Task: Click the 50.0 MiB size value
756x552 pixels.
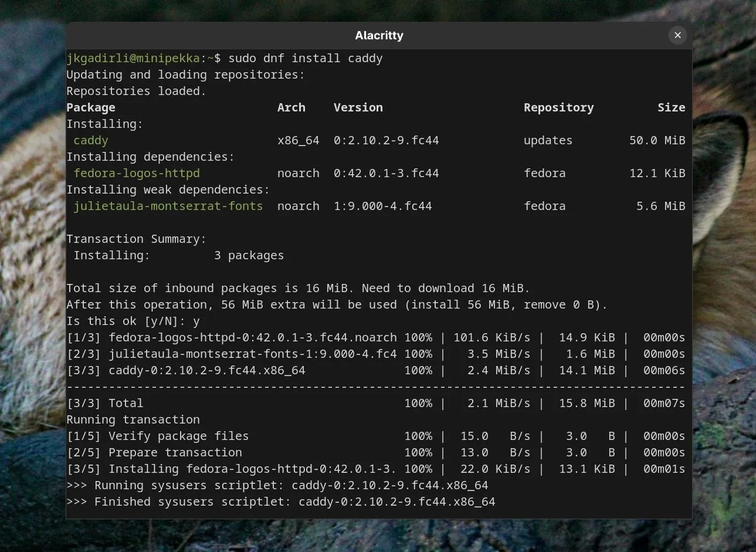Action: [657, 140]
